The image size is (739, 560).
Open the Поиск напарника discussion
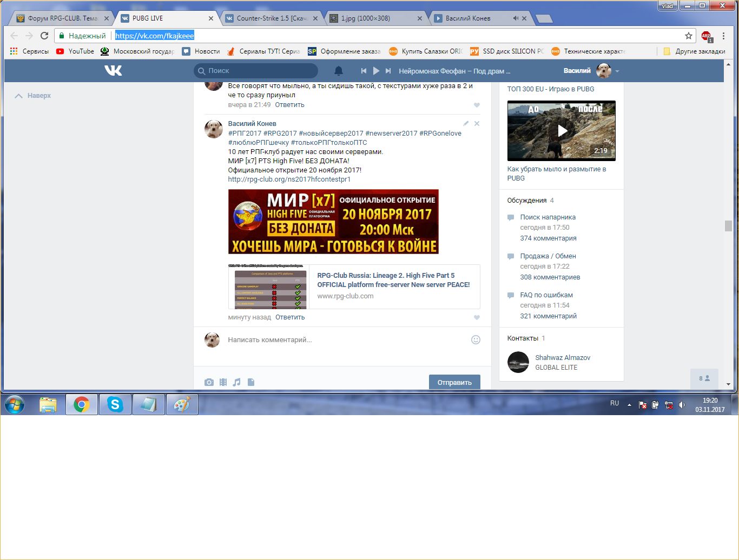tap(547, 217)
